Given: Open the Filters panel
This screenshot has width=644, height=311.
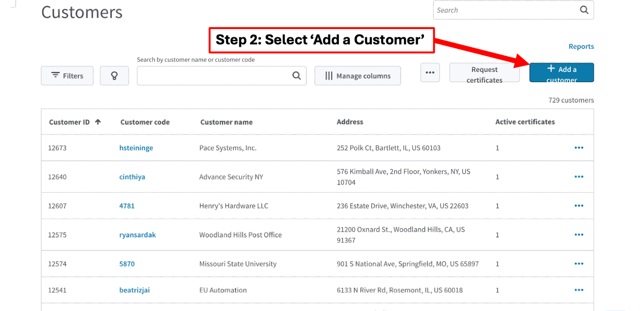Looking at the screenshot, I should pyautogui.click(x=67, y=76).
